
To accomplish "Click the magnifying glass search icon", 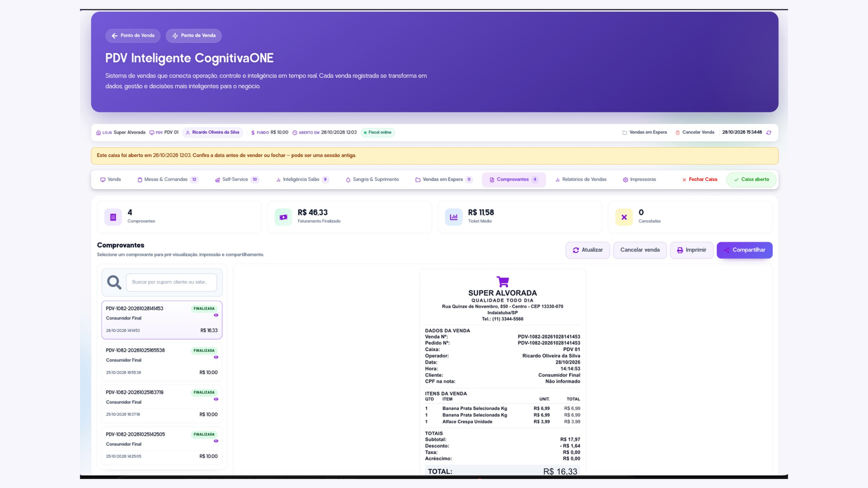I will pyautogui.click(x=114, y=282).
